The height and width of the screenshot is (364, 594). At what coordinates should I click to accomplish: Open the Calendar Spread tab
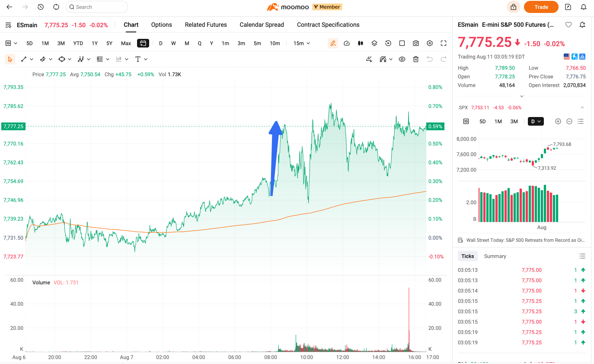click(262, 25)
